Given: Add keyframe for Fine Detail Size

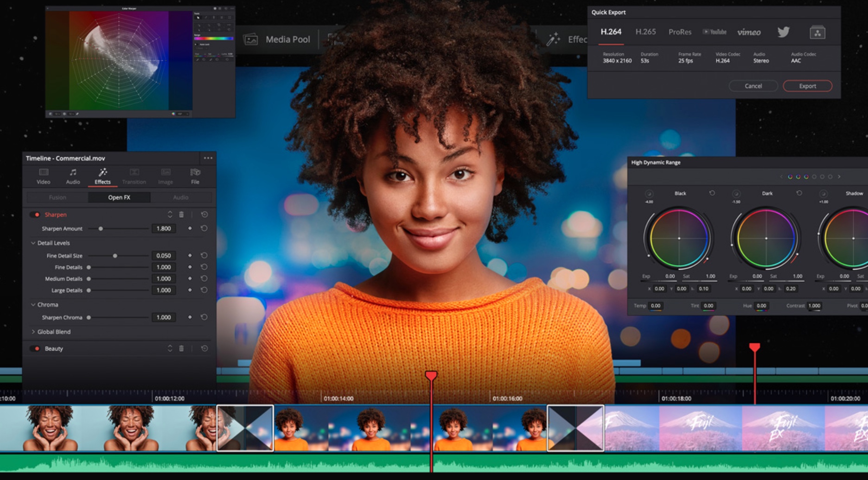Looking at the screenshot, I should click(x=190, y=255).
